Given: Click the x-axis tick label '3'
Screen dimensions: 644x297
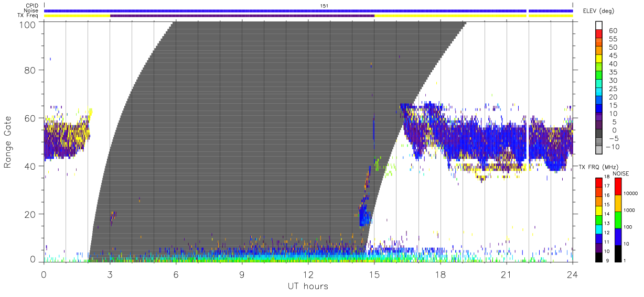Looking at the screenshot, I should (110, 274).
